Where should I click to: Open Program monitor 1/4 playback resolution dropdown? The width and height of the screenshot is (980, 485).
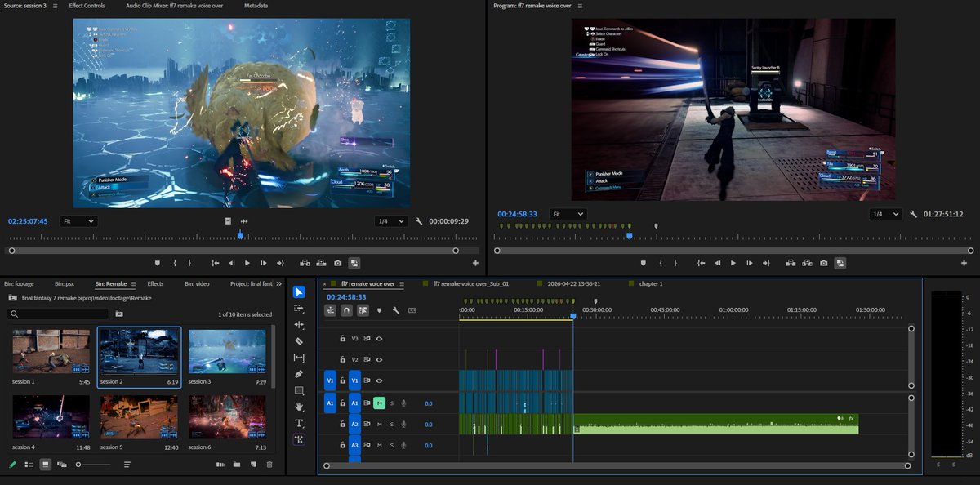886,214
